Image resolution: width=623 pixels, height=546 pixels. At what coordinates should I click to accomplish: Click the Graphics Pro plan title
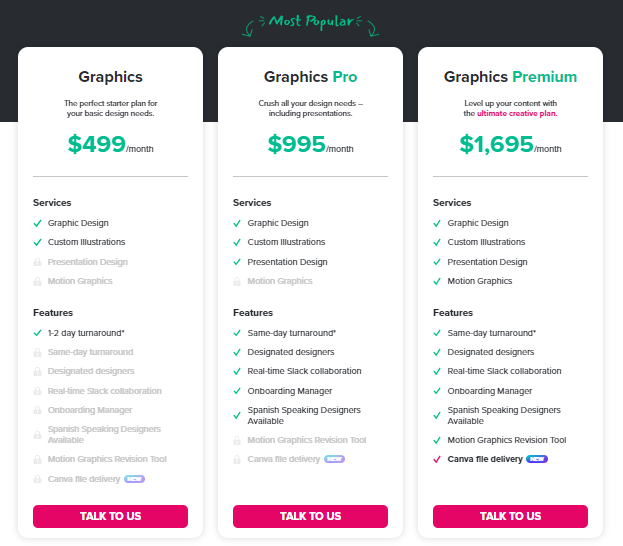pos(310,77)
